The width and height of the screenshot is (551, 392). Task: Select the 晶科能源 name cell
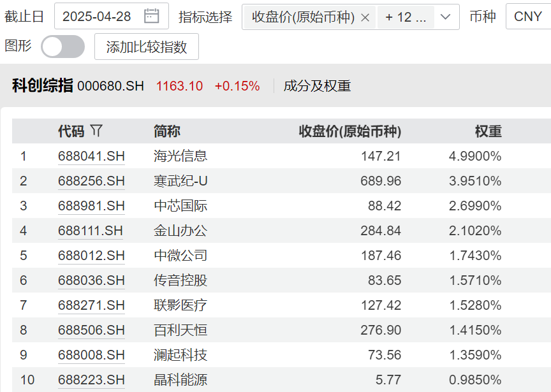[x=180, y=380]
